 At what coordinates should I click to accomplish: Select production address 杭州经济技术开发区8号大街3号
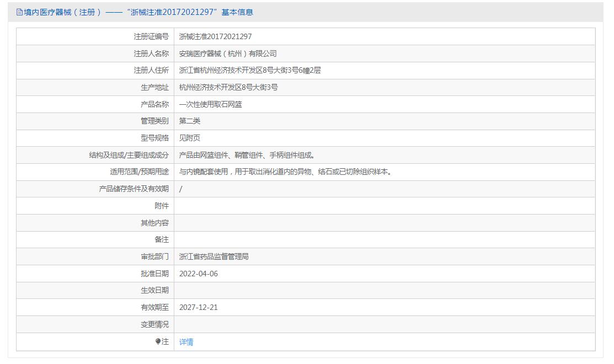point(228,87)
